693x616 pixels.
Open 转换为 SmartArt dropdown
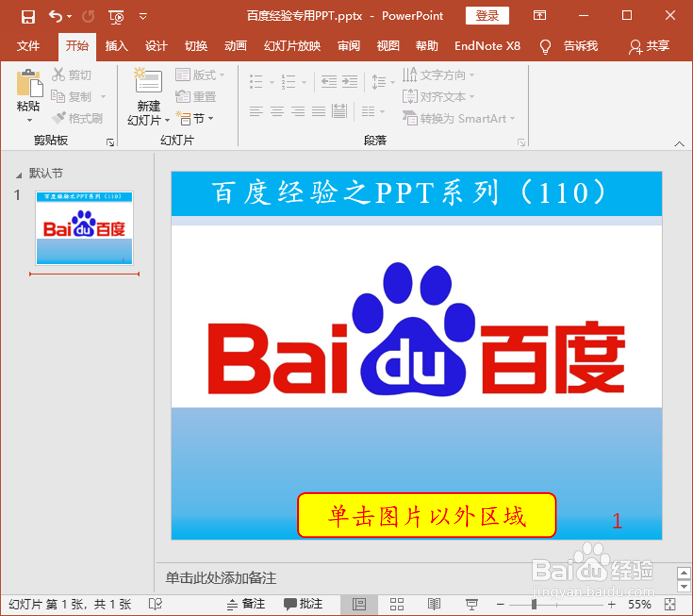point(459,118)
